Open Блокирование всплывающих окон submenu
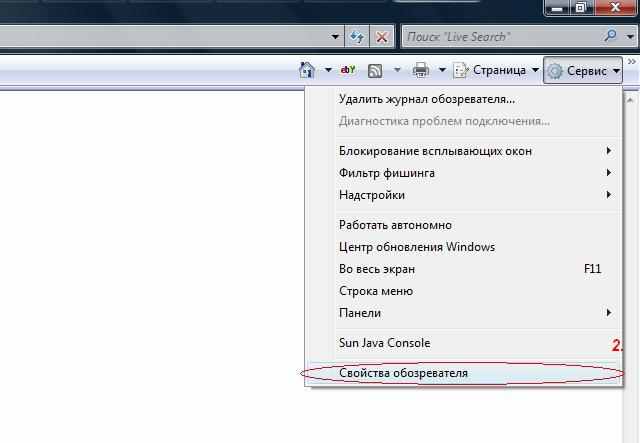 pos(464,151)
